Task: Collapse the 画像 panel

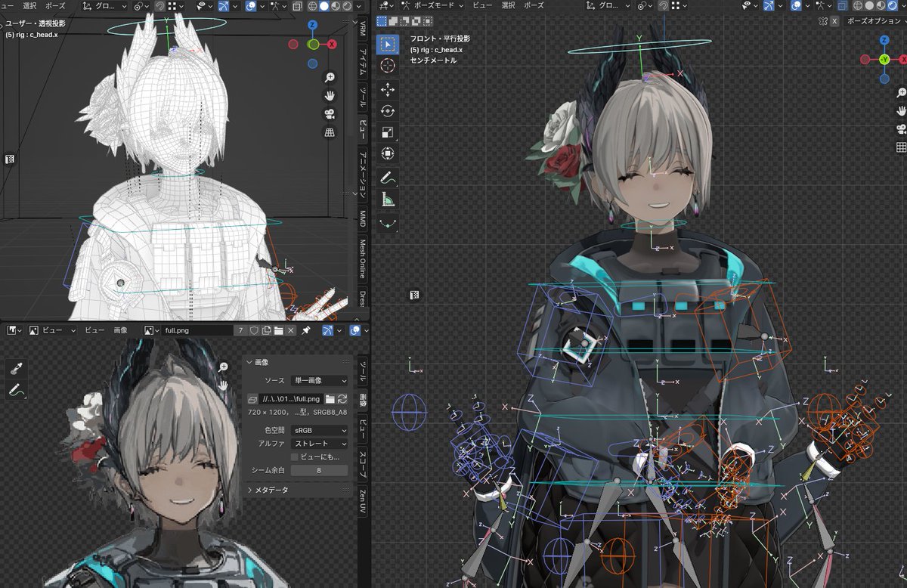Action: (260, 362)
